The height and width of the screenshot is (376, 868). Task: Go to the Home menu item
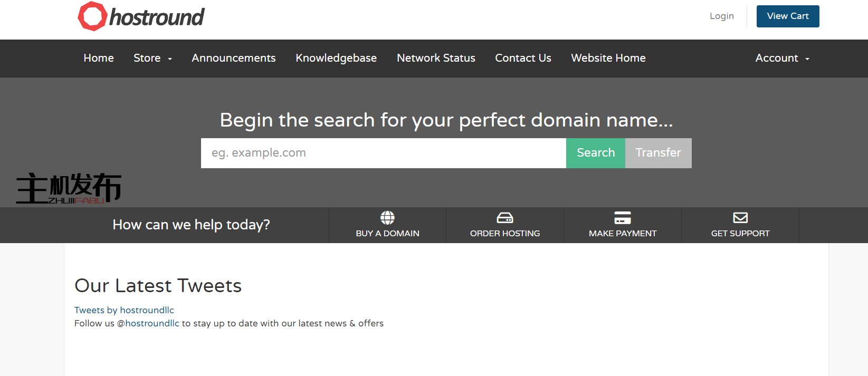pyautogui.click(x=99, y=58)
